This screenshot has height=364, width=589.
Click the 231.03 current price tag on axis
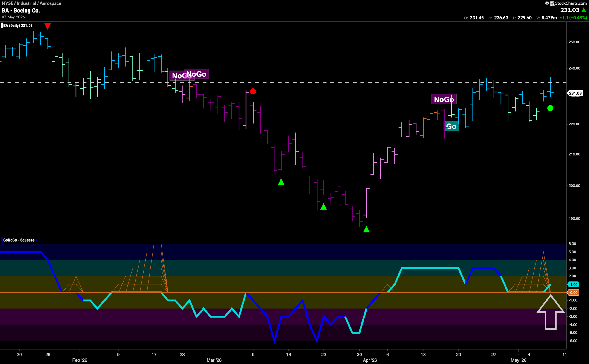tap(575, 93)
